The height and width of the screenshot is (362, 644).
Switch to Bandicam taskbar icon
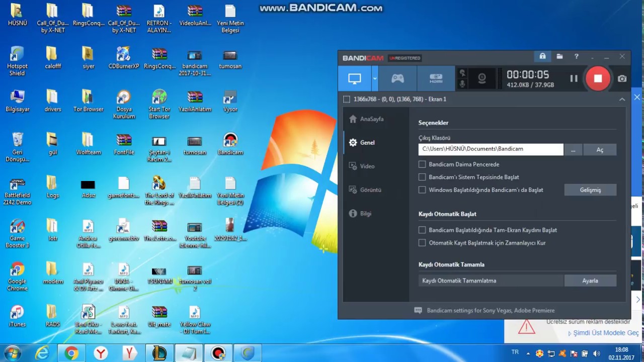point(218,353)
